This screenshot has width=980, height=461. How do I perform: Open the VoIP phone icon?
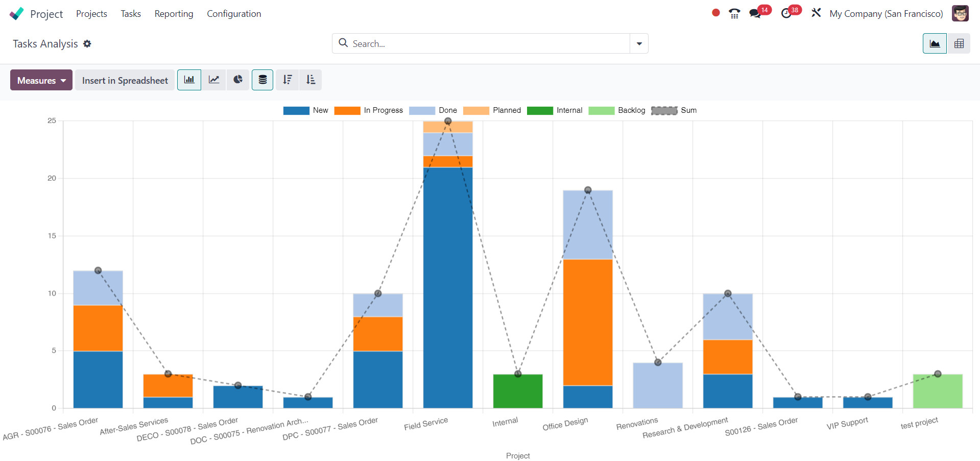[x=734, y=14]
